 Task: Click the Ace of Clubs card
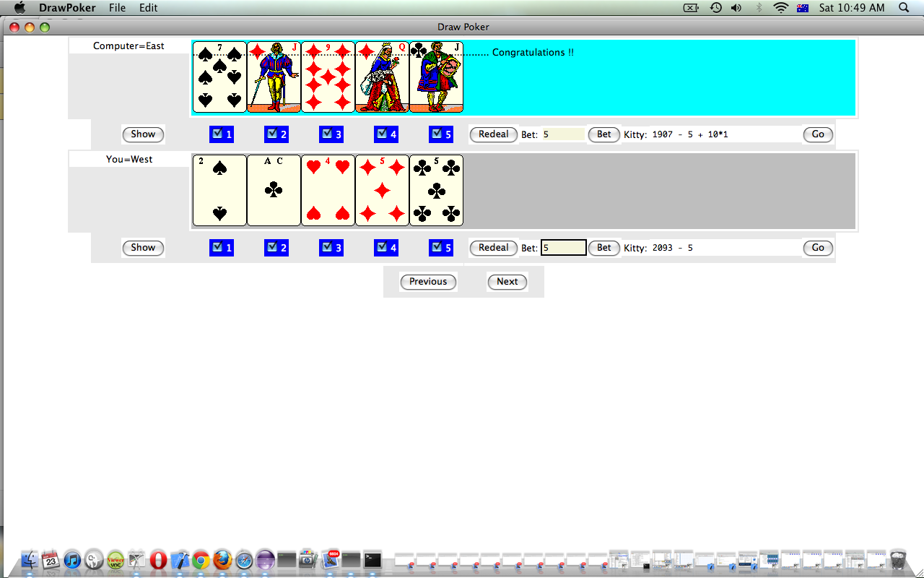click(274, 190)
